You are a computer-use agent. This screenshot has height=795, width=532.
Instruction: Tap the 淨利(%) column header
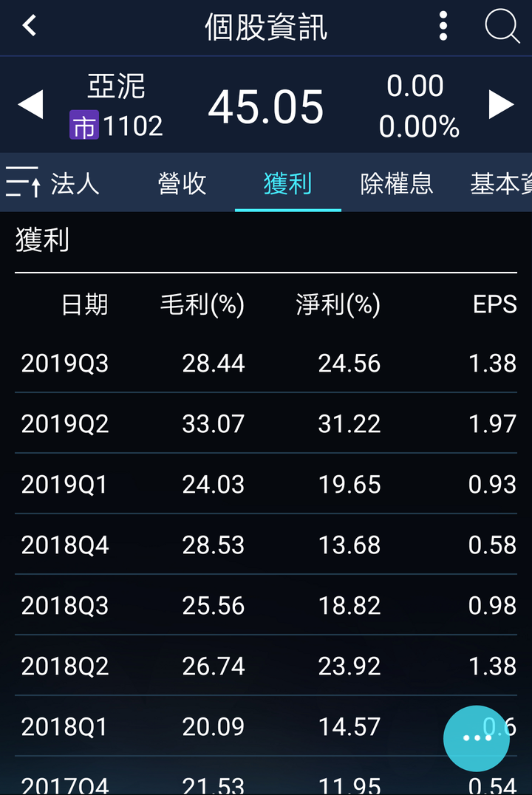click(338, 304)
